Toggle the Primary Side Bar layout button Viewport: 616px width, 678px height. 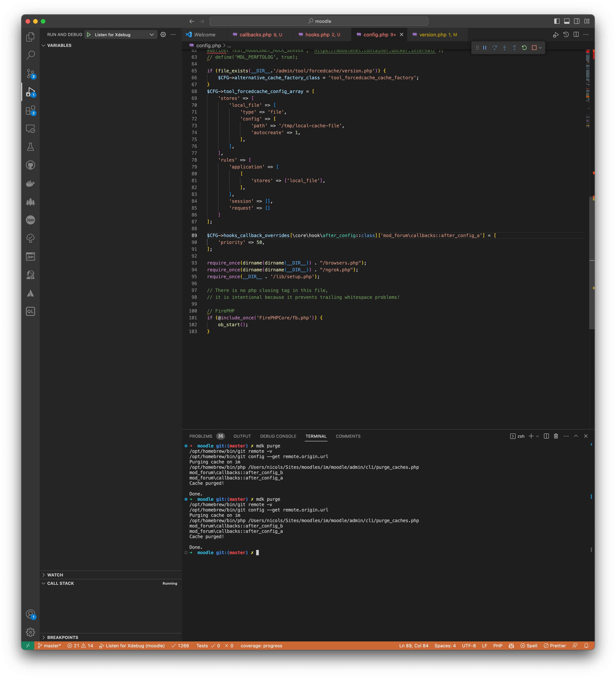point(557,21)
